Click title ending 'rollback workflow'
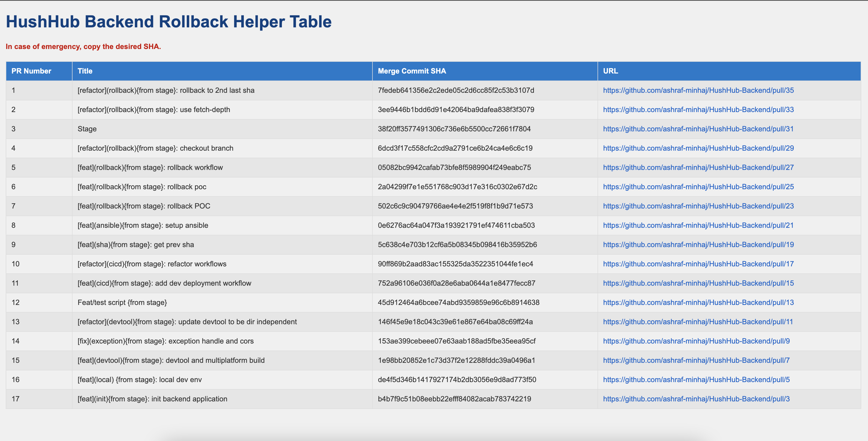The height and width of the screenshot is (441, 868). pyautogui.click(x=150, y=167)
